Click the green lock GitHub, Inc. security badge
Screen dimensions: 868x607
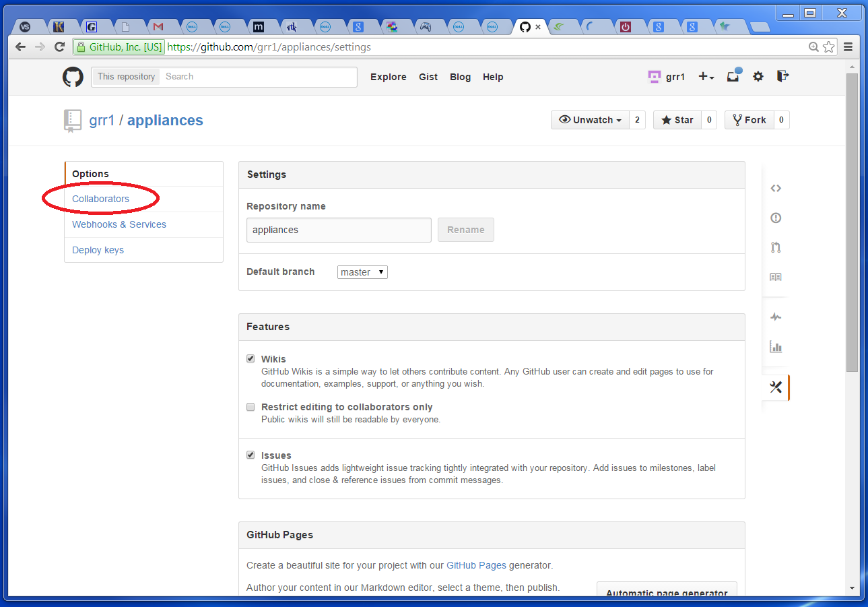click(119, 47)
